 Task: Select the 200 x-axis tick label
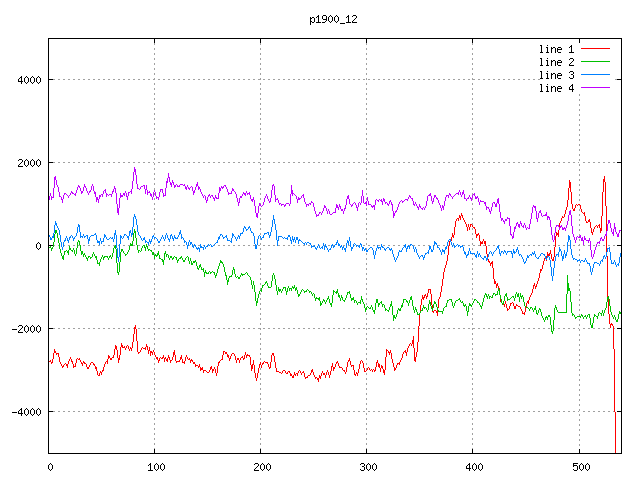coord(261,466)
